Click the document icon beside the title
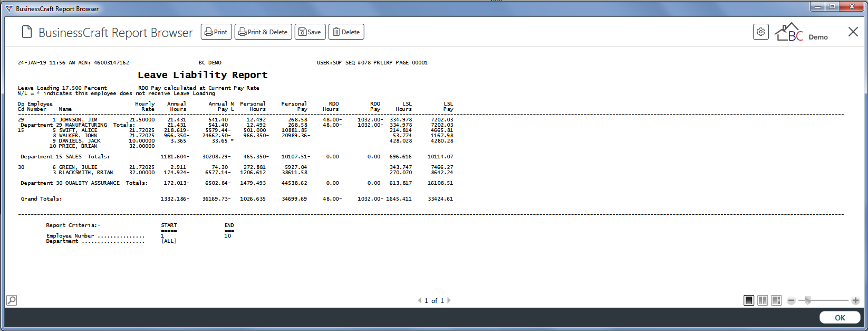This screenshot has height=331, width=868. point(27,32)
